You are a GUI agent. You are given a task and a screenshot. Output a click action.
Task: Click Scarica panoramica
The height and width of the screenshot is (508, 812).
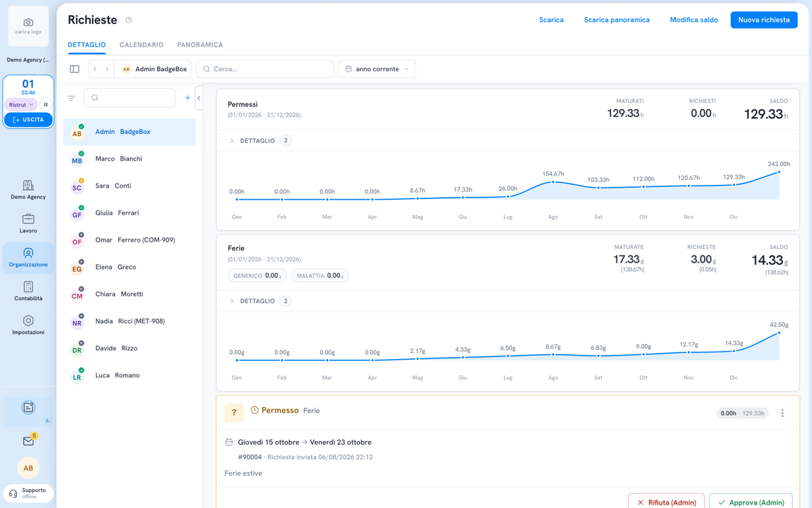(617, 20)
